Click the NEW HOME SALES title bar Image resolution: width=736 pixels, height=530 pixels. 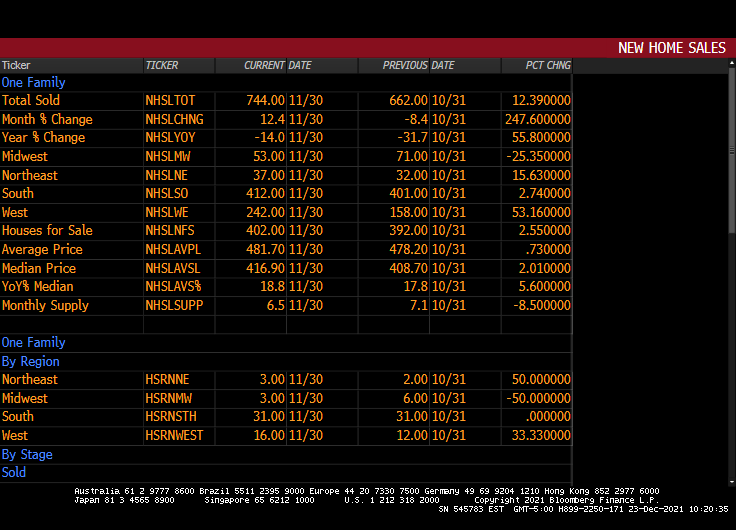point(671,48)
